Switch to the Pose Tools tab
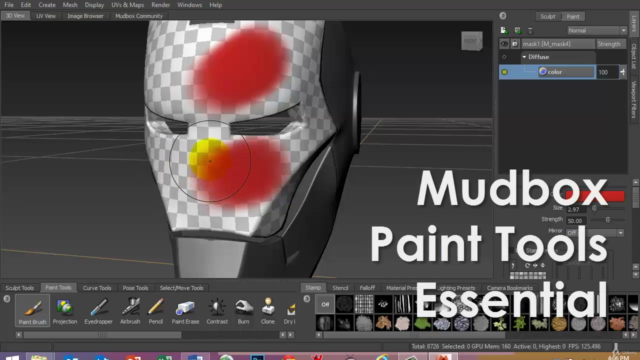Screen dimensions: 640x360 click(136, 288)
